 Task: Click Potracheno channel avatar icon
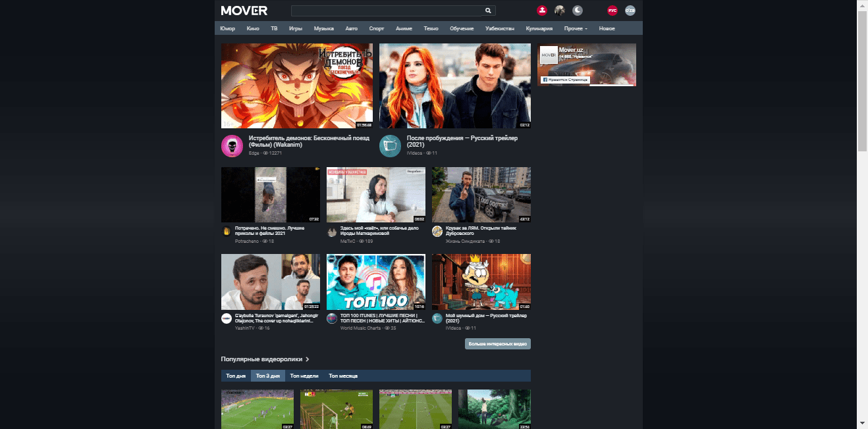coord(226,231)
